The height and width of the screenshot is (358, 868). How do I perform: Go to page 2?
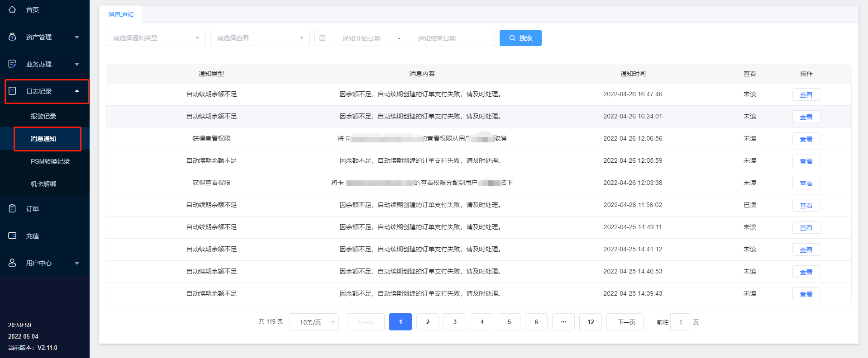(428, 322)
